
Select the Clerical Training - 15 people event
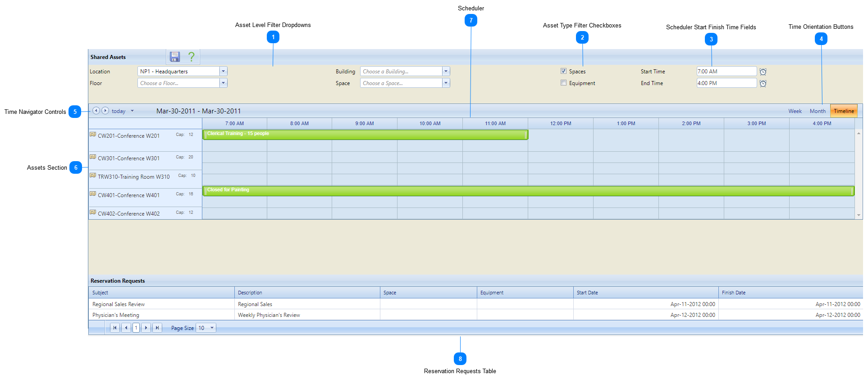point(365,135)
